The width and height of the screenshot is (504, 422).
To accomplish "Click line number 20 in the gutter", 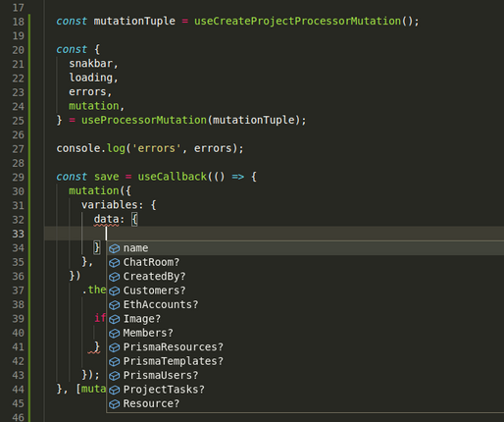I will [19, 50].
